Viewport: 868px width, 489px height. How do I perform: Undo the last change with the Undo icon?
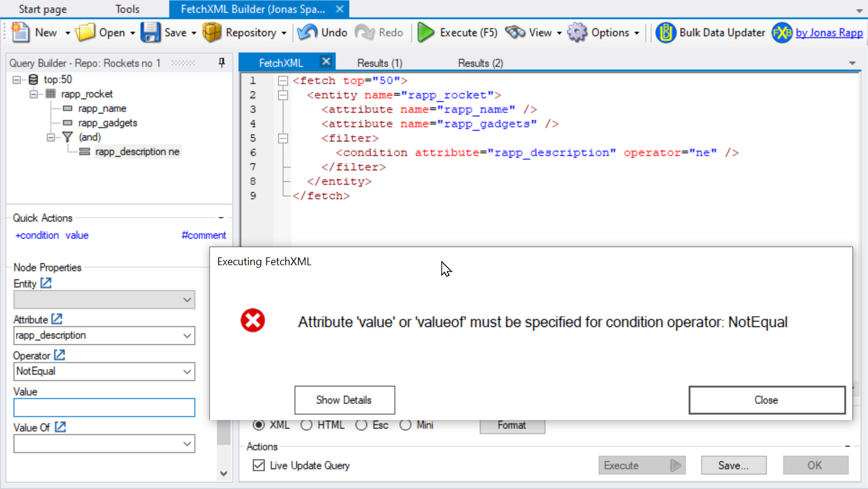point(308,32)
